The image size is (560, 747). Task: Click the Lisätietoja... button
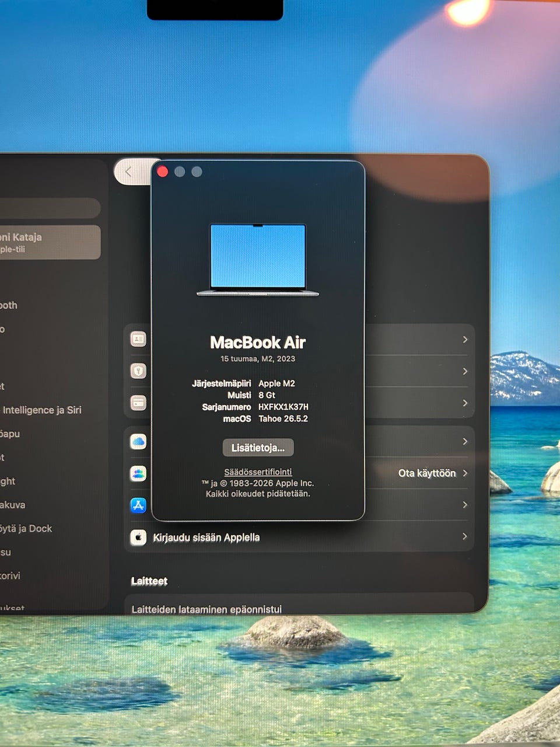(x=258, y=448)
